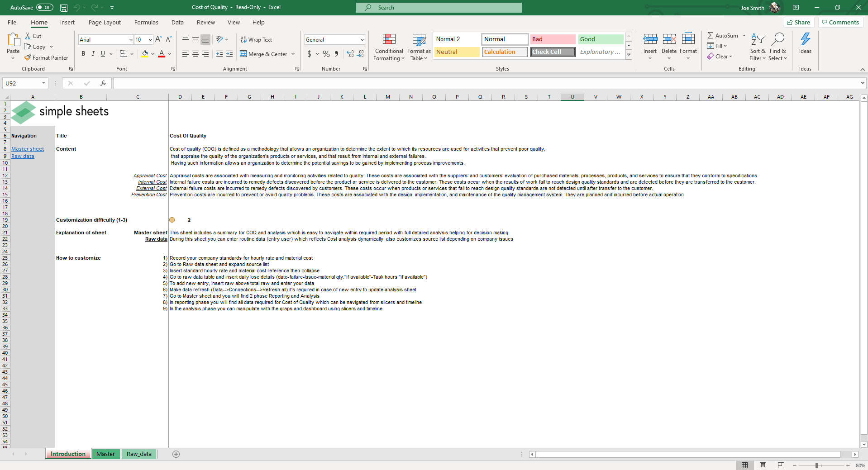Click the Search box in title bar
This screenshot has height=470, width=868.
point(439,8)
